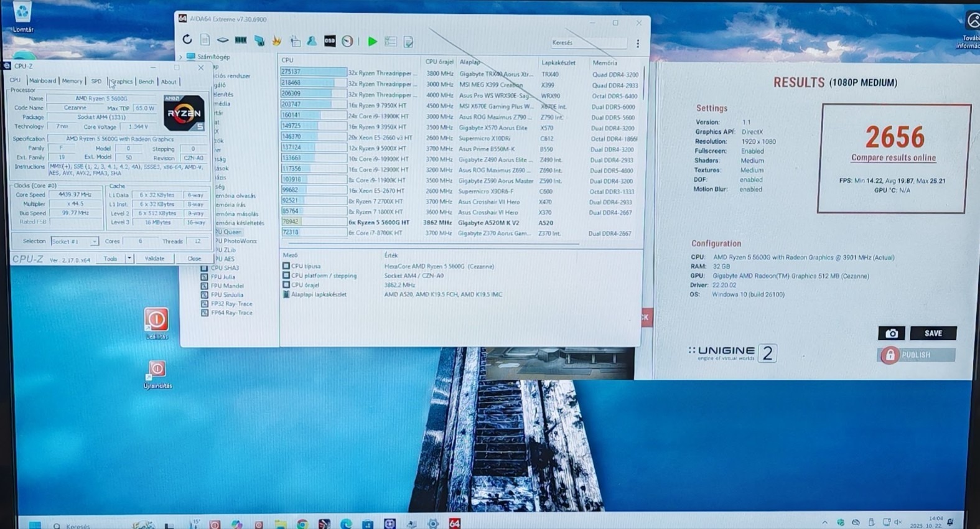Click the AIDA64 memory module toolbar icon
980x529 pixels.
tap(241, 40)
